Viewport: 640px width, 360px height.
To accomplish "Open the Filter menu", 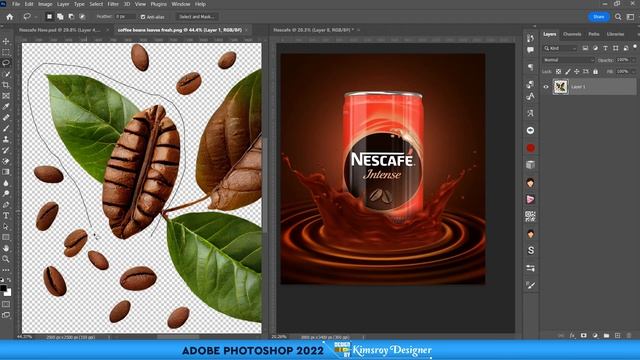I will click(x=113, y=4).
